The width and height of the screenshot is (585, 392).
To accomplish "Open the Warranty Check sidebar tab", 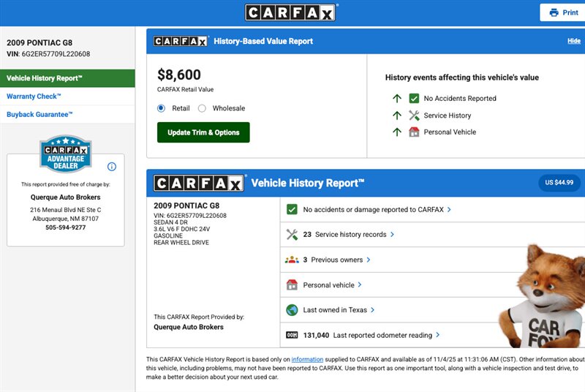I will (x=34, y=97).
